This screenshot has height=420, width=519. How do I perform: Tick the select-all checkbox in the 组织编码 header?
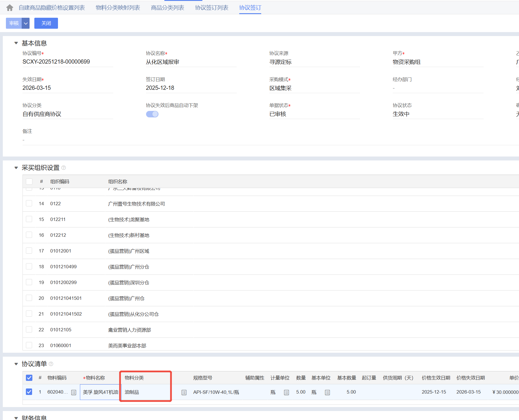(x=29, y=182)
